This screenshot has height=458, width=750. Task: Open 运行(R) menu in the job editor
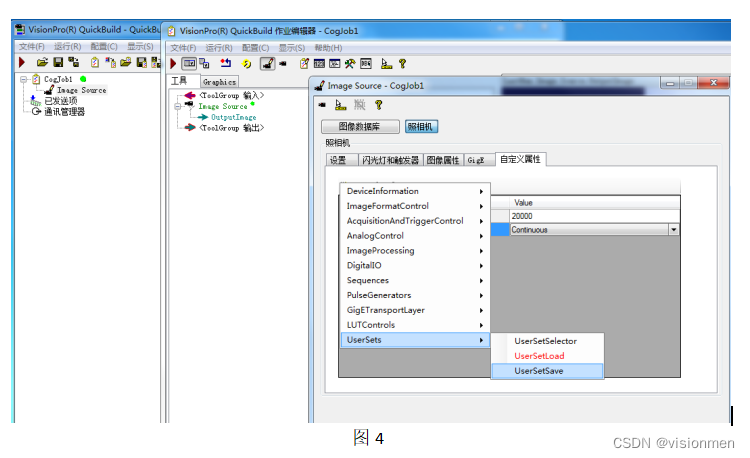point(219,48)
